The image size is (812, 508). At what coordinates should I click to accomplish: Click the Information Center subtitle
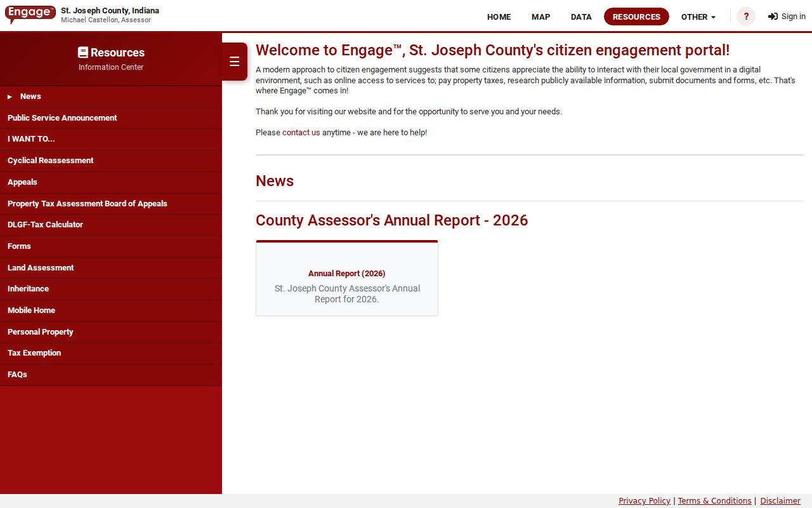click(x=111, y=67)
